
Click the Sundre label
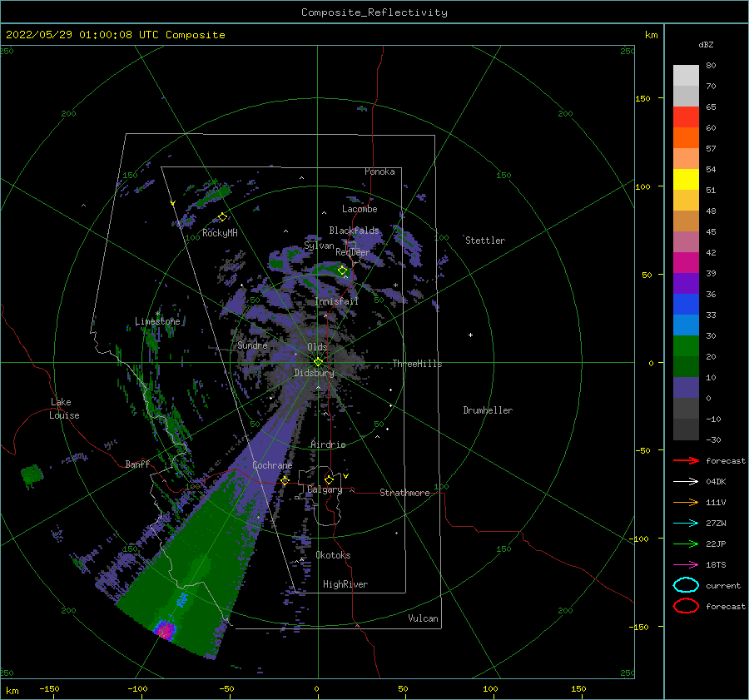pyautogui.click(x=253, y=345)
